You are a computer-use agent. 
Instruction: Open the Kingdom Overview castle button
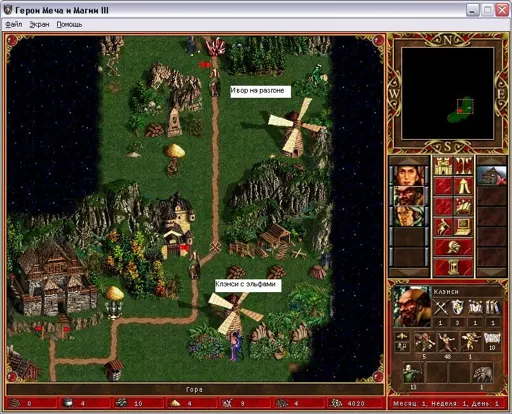pyautogui.click(x=443, y=166)
